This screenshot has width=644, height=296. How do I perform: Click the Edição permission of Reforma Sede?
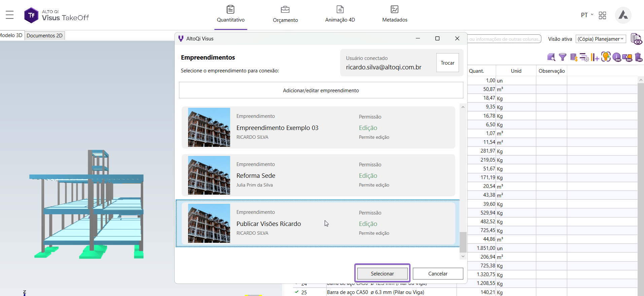pyautogui.click(x=368, y=175)
